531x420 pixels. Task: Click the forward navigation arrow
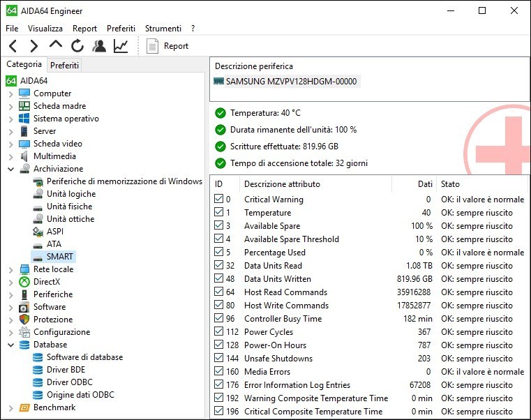(33, 46)
